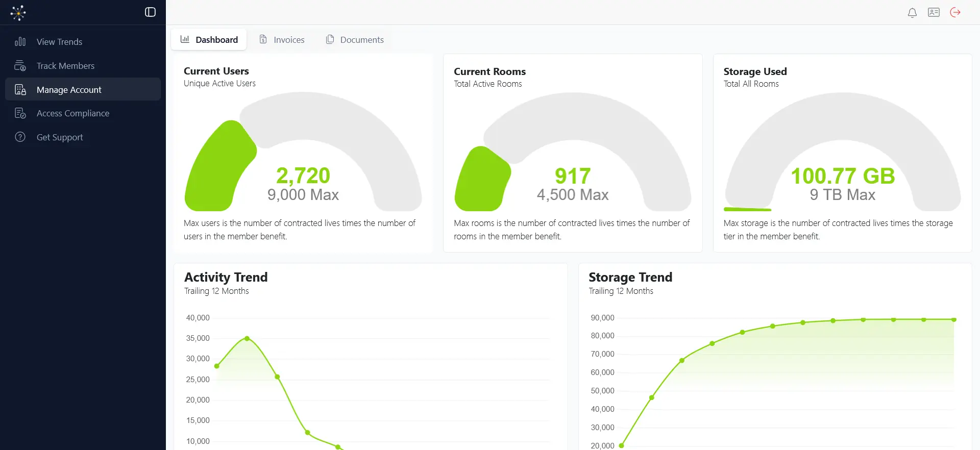Click the Dashboard tab chart icon
The width and height of the screenshot is (980, 450).
[185, 39]
